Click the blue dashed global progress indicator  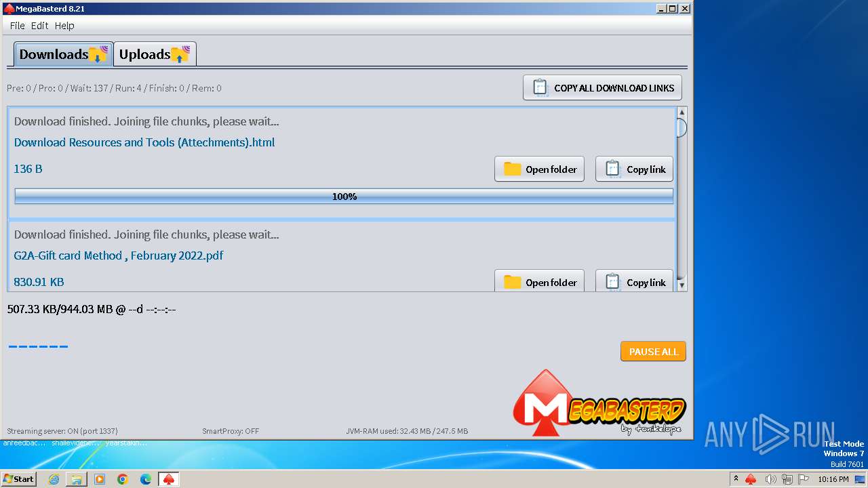coord(38,347)
